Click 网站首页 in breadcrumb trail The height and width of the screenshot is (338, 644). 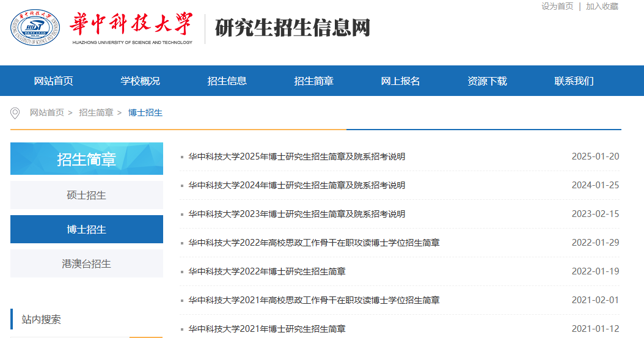[x=47, y=113]
